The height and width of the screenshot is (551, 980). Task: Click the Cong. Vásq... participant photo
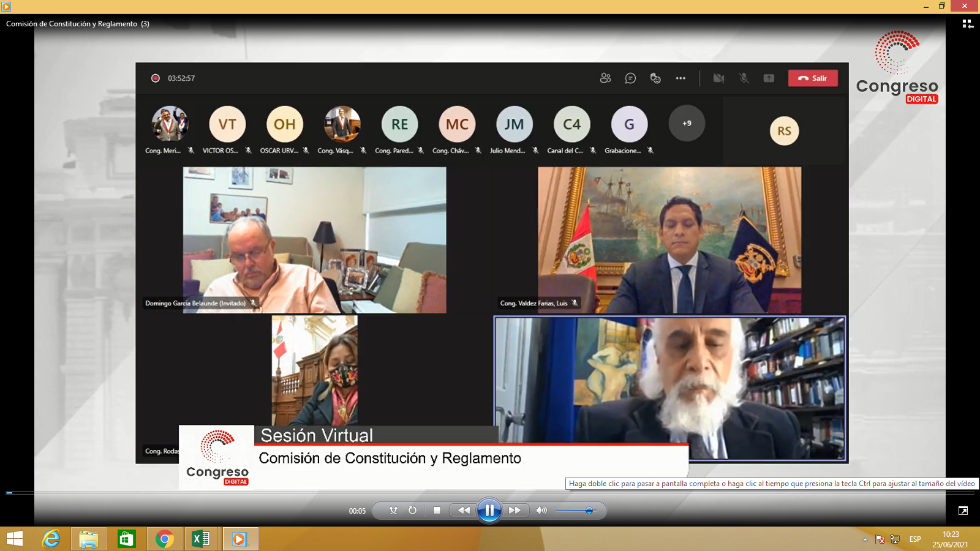(x=342, y=124)
